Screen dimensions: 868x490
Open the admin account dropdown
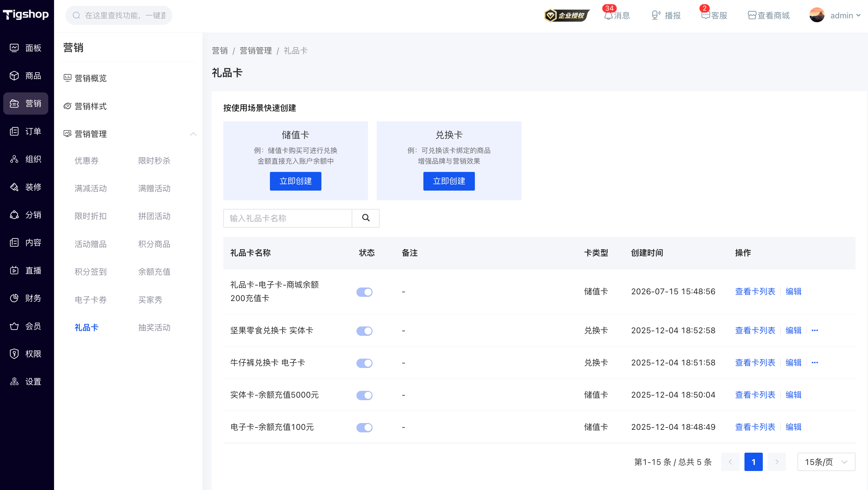(835, 15)
